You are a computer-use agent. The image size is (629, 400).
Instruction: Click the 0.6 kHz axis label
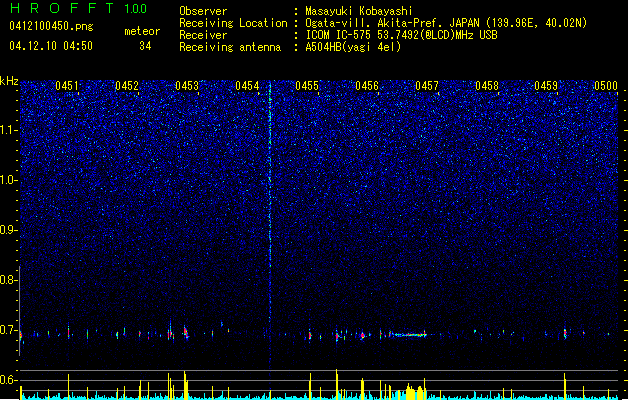pos(9,380)
